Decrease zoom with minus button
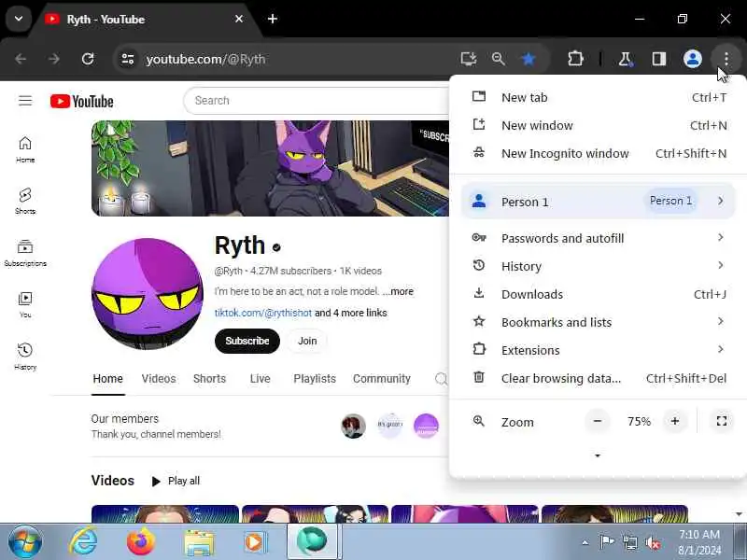This screenshot has height=560, width=747. 598,422
